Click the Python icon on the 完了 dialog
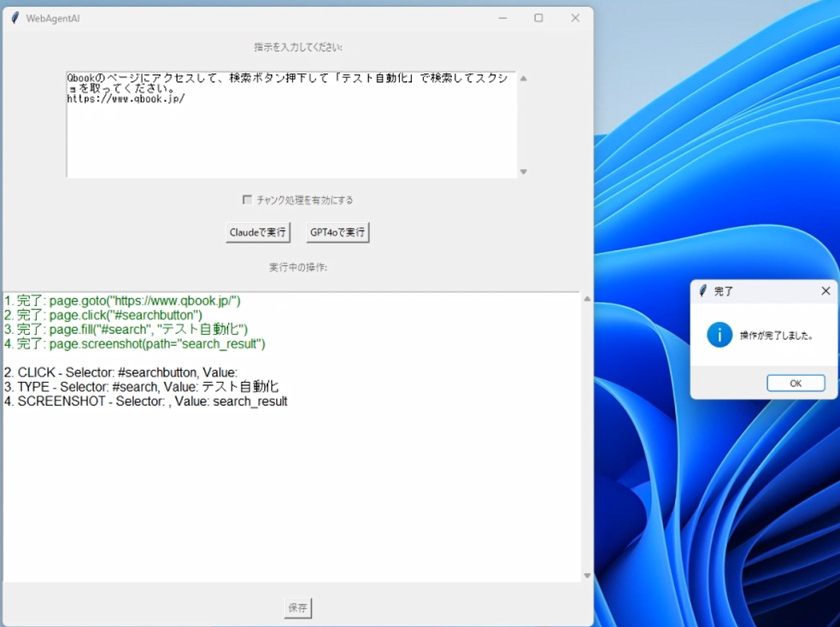The image size is (840, 627). point(703,290)
